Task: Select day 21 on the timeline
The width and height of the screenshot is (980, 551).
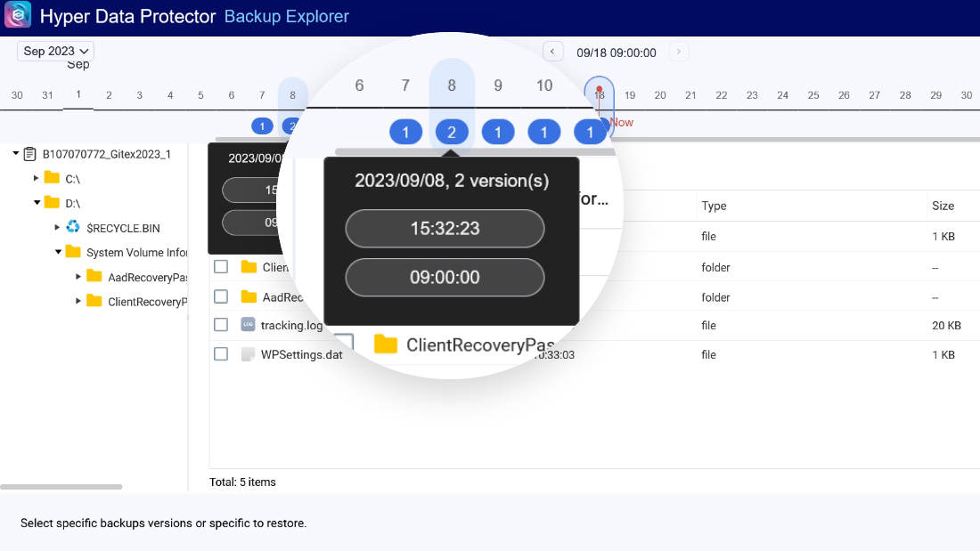Action: [x=690, y=95]
